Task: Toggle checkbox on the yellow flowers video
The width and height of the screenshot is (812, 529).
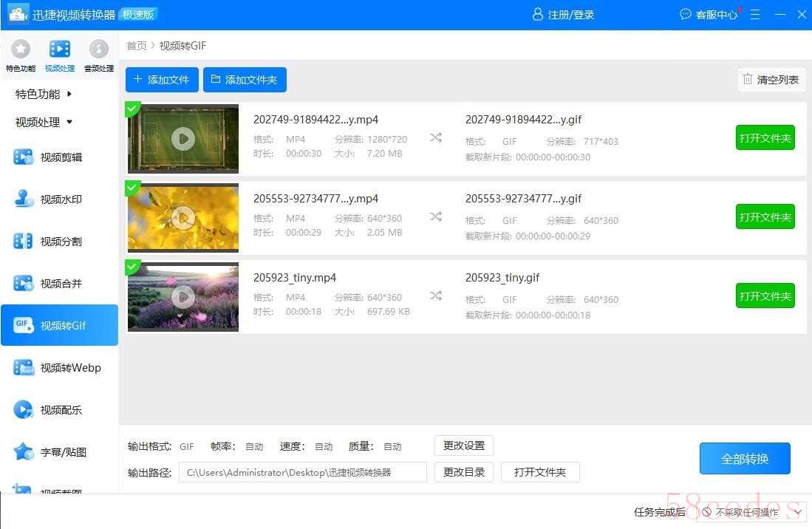Action: coord(132,188)
